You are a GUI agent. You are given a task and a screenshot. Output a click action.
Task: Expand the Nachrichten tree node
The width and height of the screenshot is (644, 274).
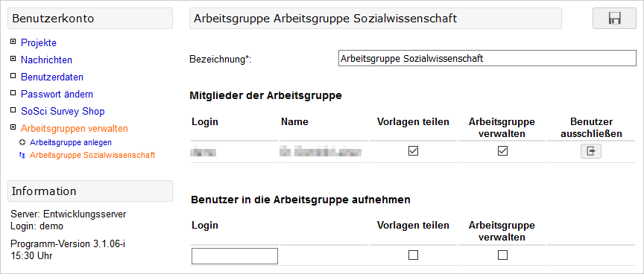tap(13, 59)
